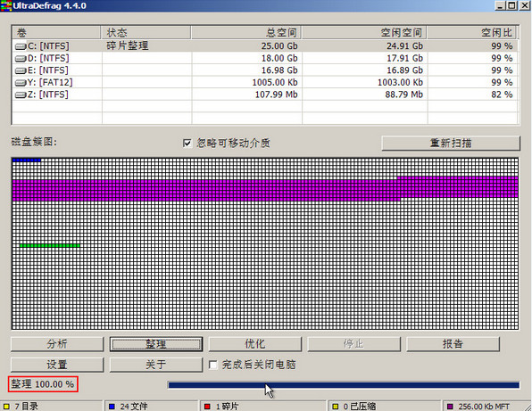This screenshot has height=411, width=532.
Task: Select the Y: FAT12 drive icon
Action: pos(21,83)
